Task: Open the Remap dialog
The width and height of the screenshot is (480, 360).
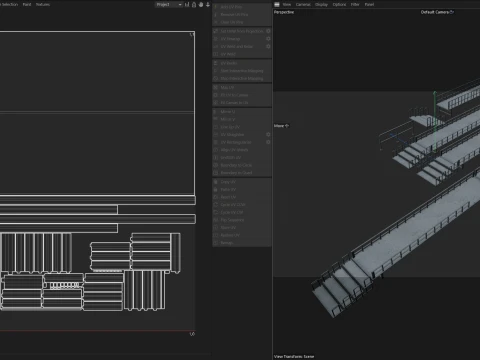Action: click(242, 243)
